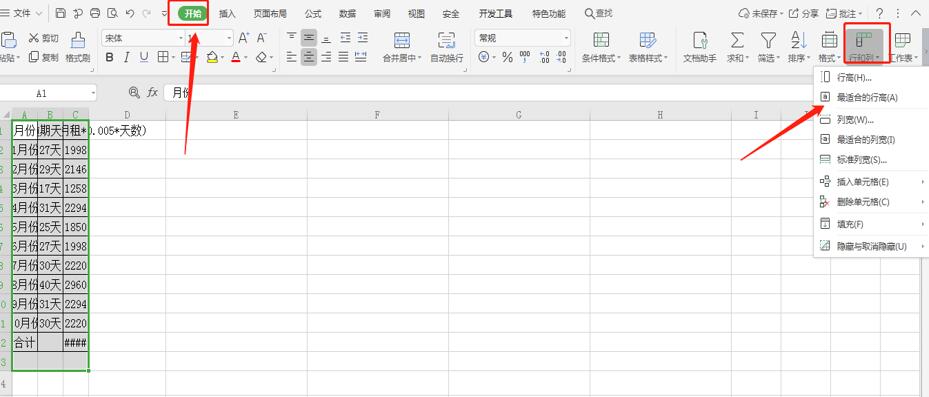This screenshot has width=929, height=397.
Task: Switch to the 插入 ribbon tab
Action: [x=227, y=14]
